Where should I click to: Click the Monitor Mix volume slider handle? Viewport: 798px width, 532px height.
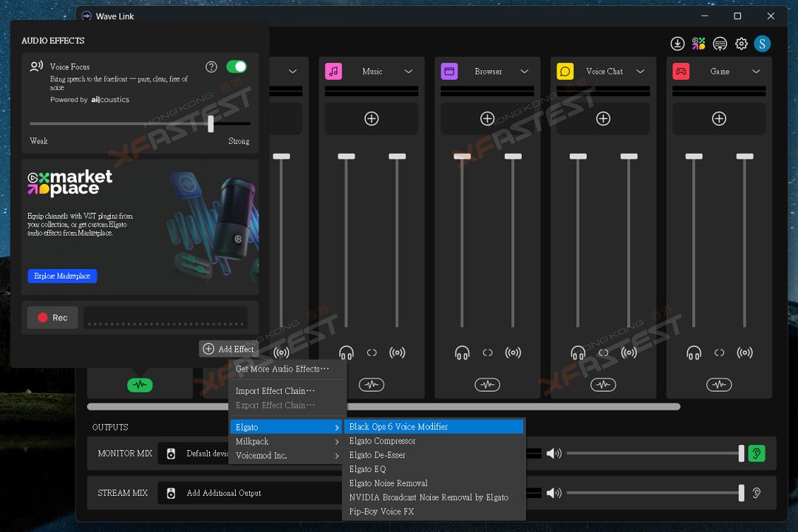[741, 453]
